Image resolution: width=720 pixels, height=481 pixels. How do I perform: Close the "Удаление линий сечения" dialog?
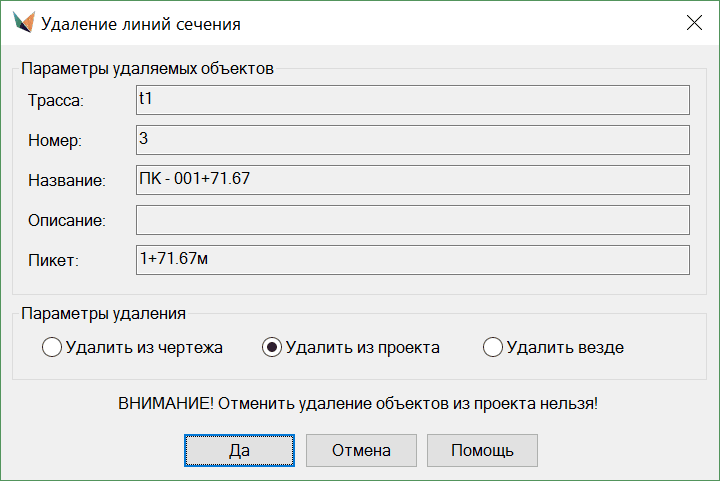694,22
